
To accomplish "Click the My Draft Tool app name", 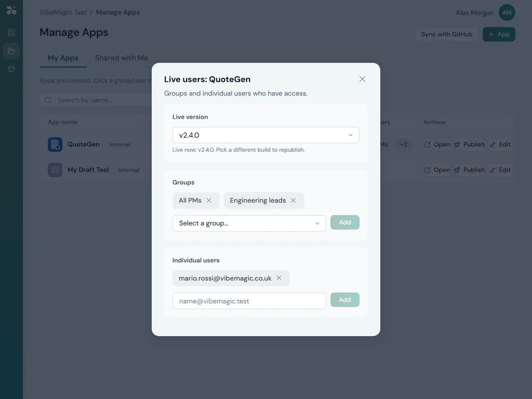I will pyautogui.click(x=88, y=170).
